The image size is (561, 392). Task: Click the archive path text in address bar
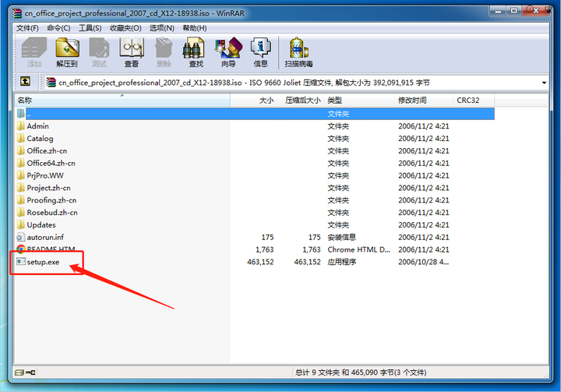point(245,83)
